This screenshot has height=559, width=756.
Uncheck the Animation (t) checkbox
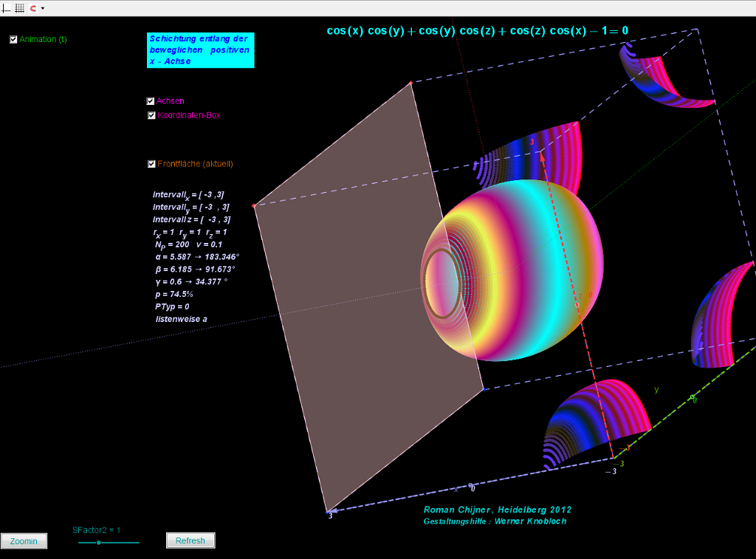pos(13,40)
